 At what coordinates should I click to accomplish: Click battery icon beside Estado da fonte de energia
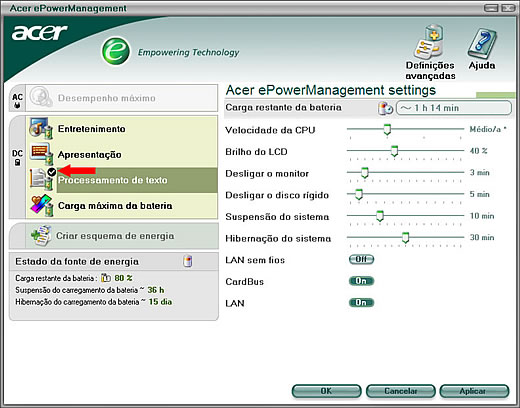click(x=188, y=261)
